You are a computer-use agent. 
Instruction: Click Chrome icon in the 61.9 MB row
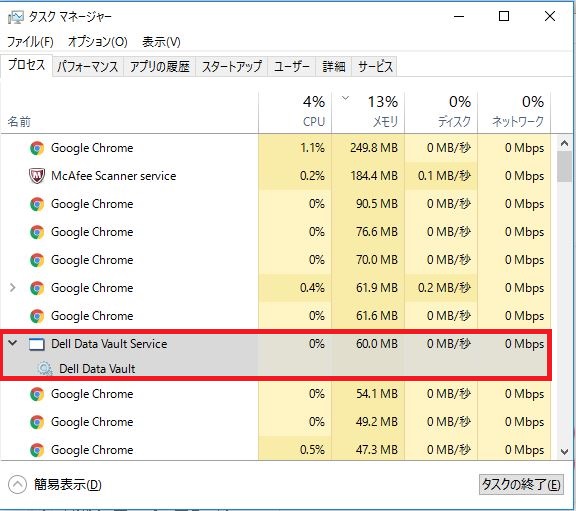click(x=37, y=288)
